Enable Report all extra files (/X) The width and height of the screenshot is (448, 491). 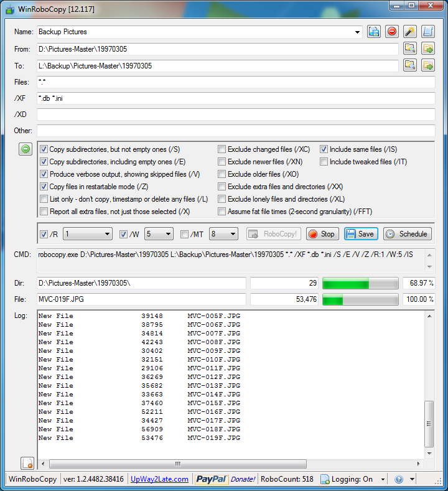tap(44, 212)
